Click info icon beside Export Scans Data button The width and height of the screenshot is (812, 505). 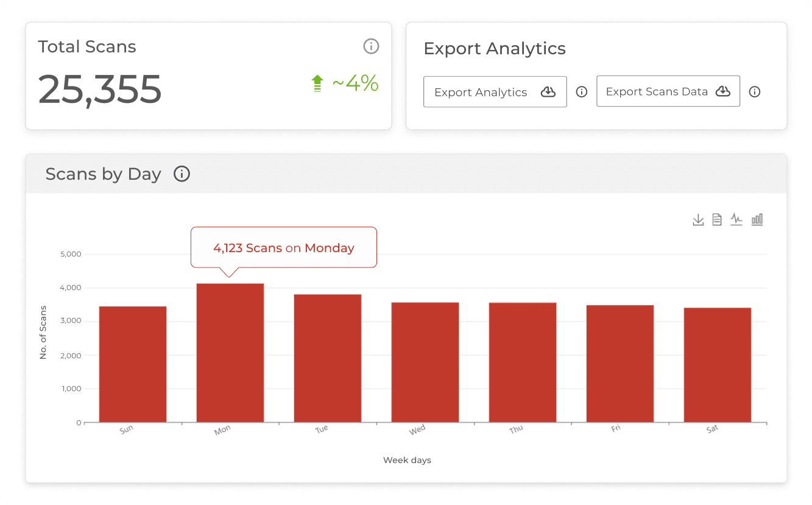(x=755, y=92)
